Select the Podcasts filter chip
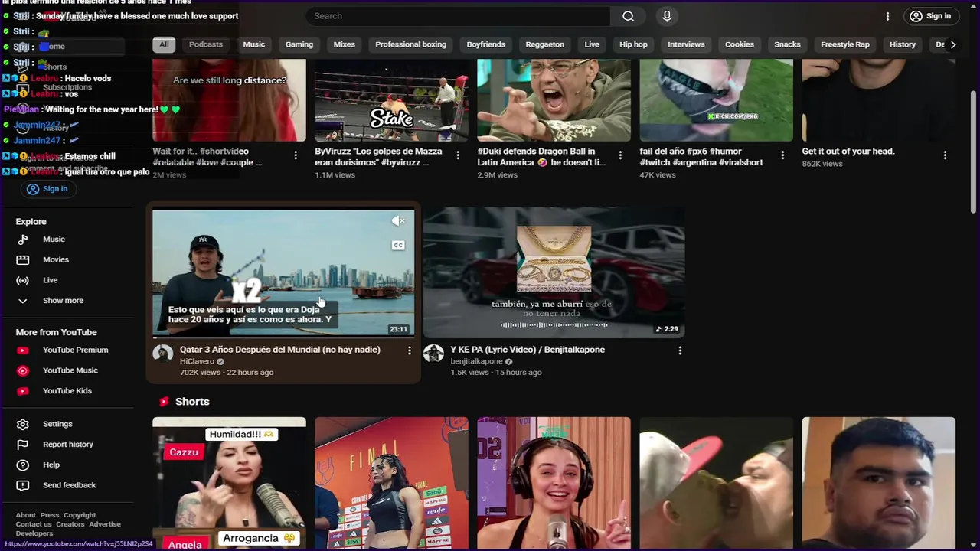The image size is (980, 551). [206, 44]
